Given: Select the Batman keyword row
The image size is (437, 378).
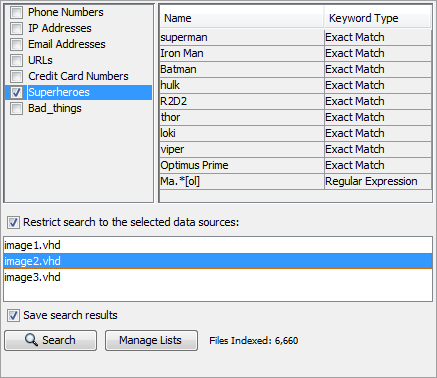Looking at the screenshot, I should (x=295, y=69).
